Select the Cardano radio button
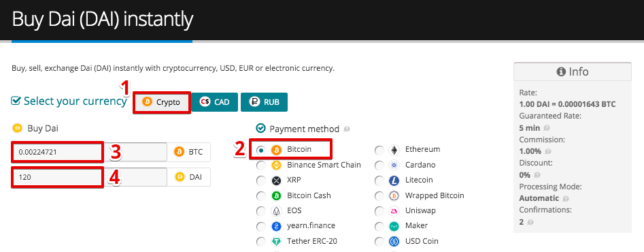The width and height of the screenshot is (644, 252). (379, 166)
